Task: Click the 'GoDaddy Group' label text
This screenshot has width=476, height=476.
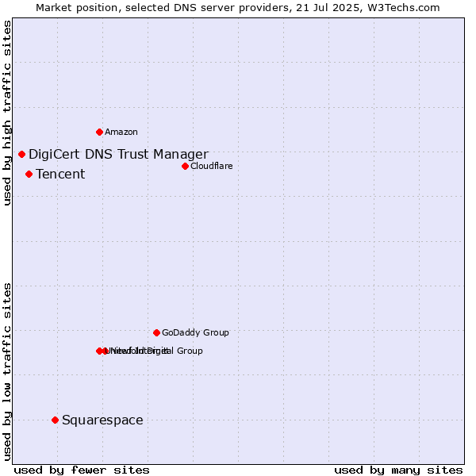Action: 195,332
